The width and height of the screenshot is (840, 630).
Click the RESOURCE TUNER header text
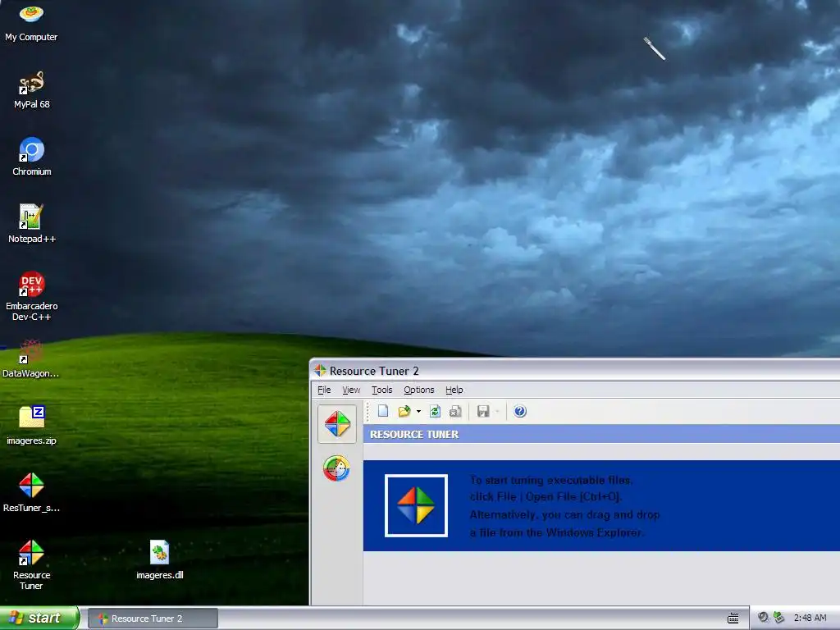[x=414, y=434]
